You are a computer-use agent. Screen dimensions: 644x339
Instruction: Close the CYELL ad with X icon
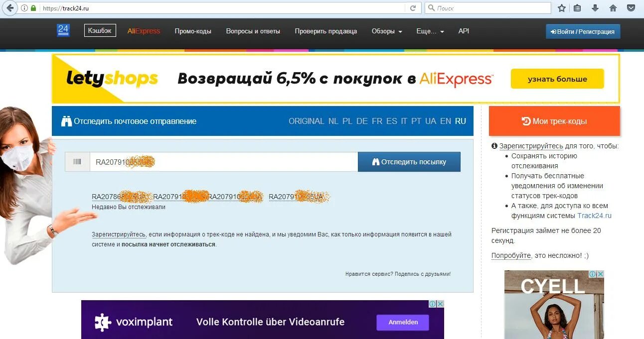[601, 274]
